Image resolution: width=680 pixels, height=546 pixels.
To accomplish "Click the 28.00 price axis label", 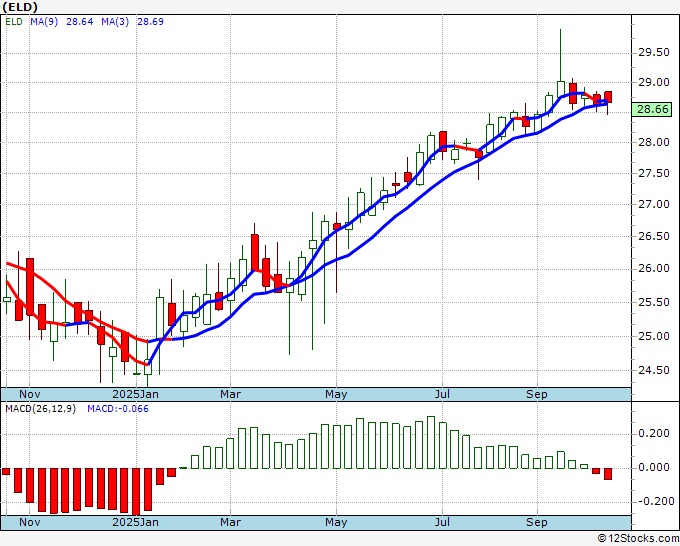I will point(654,143).
